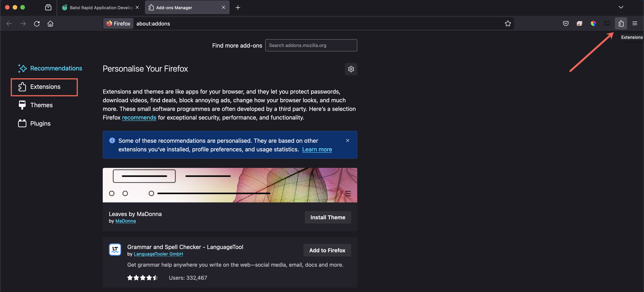Open a new tab with plus
This screenshot has height=292, width=644.
click(238, 7)
